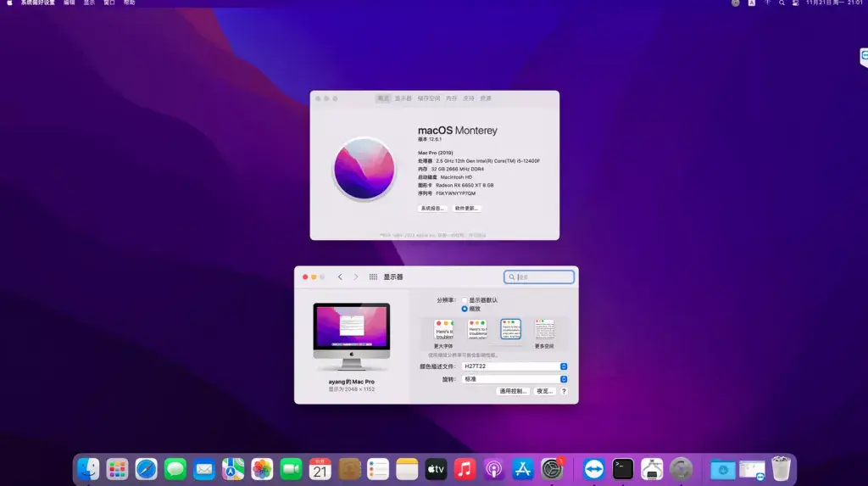Screen dimensions: 868x486
Task: Open the help question mark button
Action: 564,391
